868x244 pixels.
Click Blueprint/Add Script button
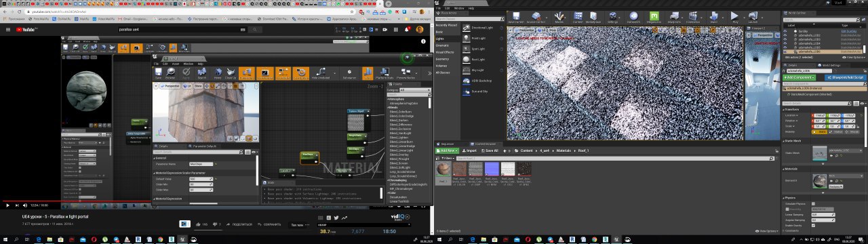tap(846, 77)
